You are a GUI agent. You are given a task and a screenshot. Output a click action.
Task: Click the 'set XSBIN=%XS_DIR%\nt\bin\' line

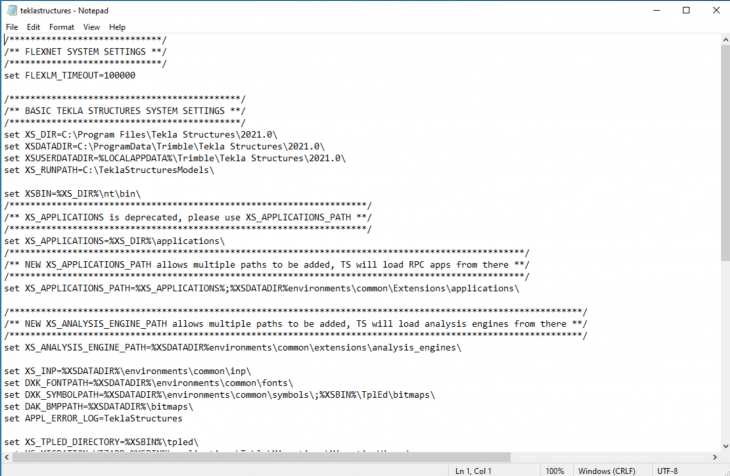[73, 194]
